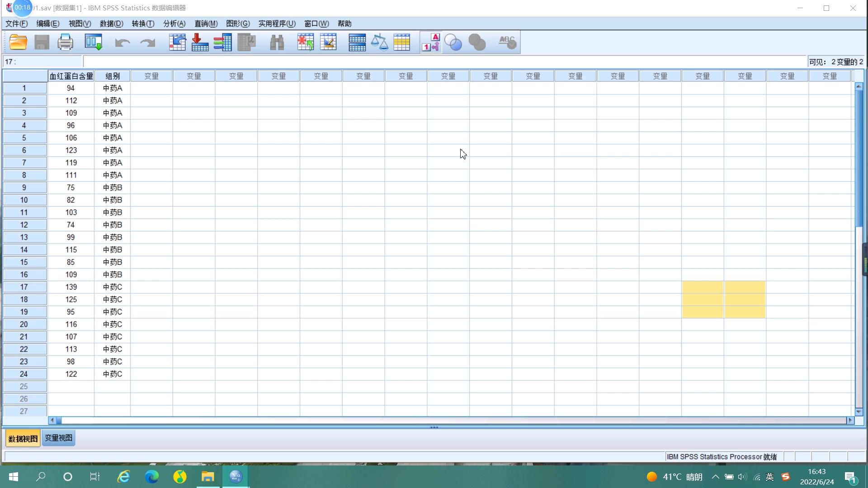Open the 转换(T) menu
This screenshot has height=488, width=868.
point(143,23)
